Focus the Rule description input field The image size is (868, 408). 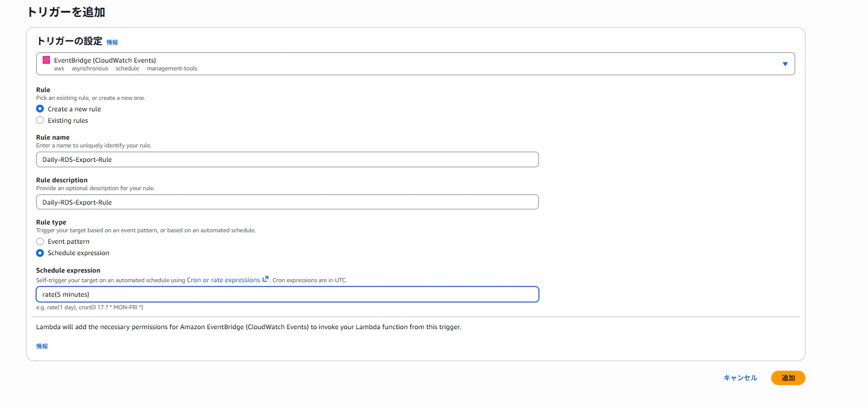click(288, 202)
